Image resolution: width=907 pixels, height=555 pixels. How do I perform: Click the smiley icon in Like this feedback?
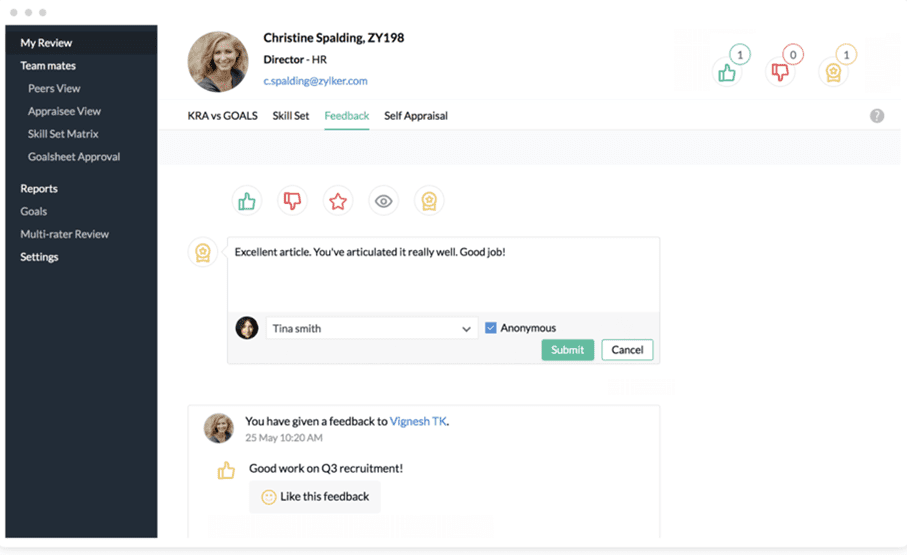268,497
